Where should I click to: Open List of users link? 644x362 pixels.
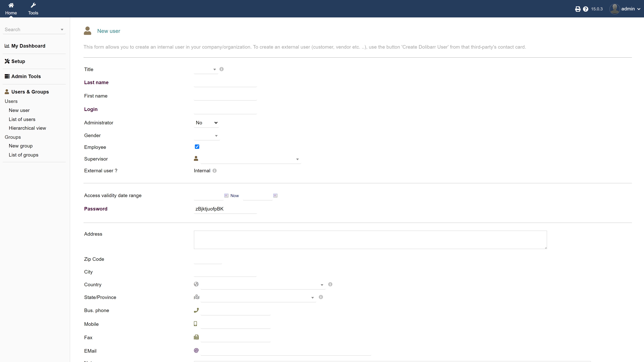point(22,119)
